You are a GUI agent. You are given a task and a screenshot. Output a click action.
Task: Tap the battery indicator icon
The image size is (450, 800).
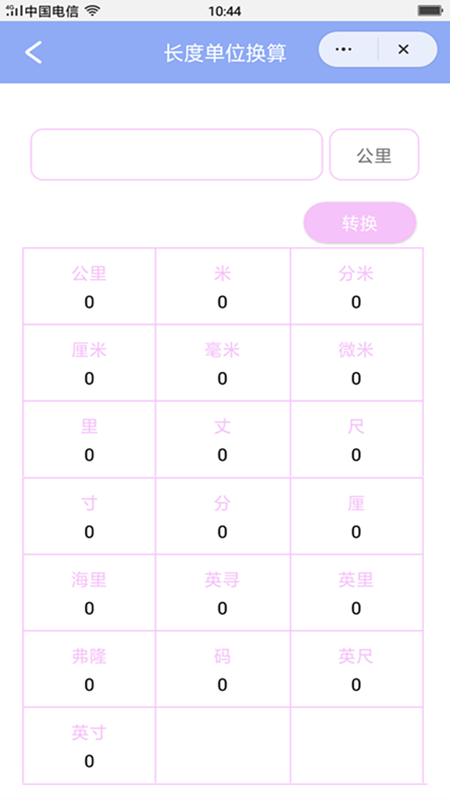(430, 11)
